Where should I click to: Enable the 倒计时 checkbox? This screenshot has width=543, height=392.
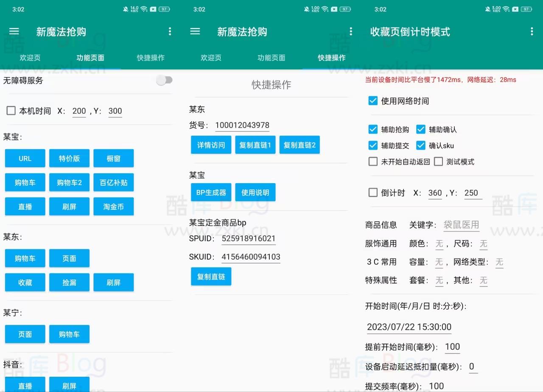373,192
